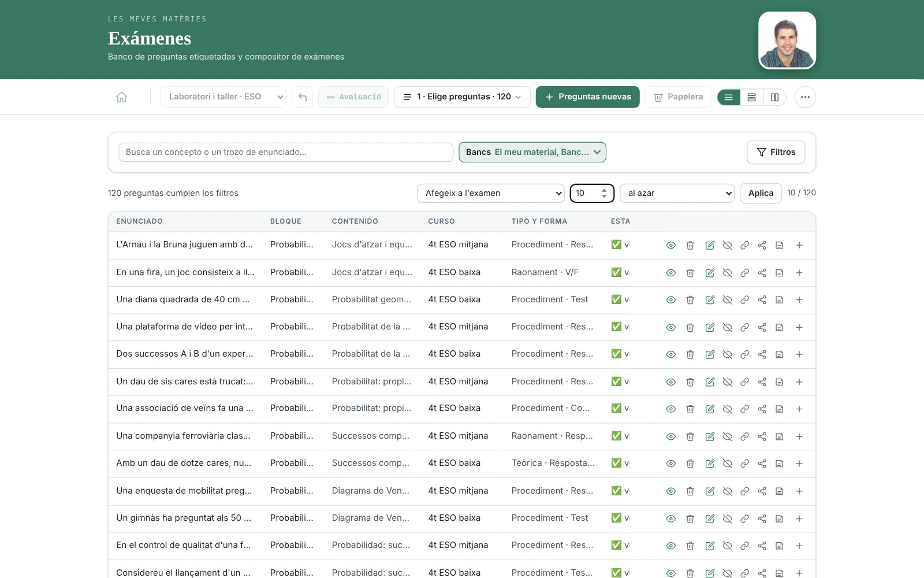Sort by ENUNCIADO column header
The image size is (924, 578).
click(x=139, y=221)
